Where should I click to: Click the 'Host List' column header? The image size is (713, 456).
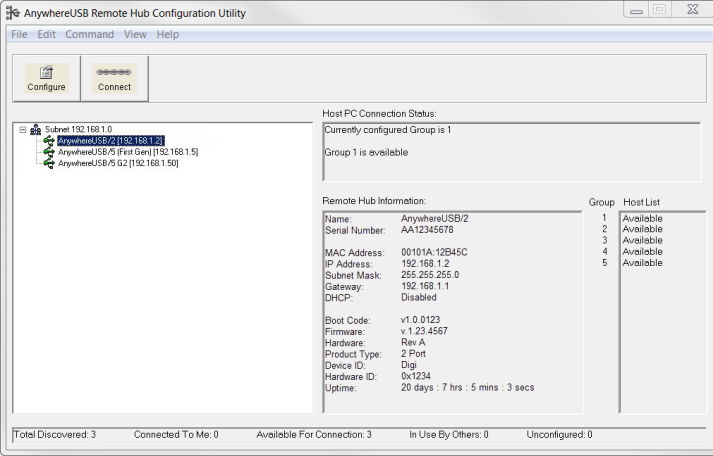click(x=641, y=202)
